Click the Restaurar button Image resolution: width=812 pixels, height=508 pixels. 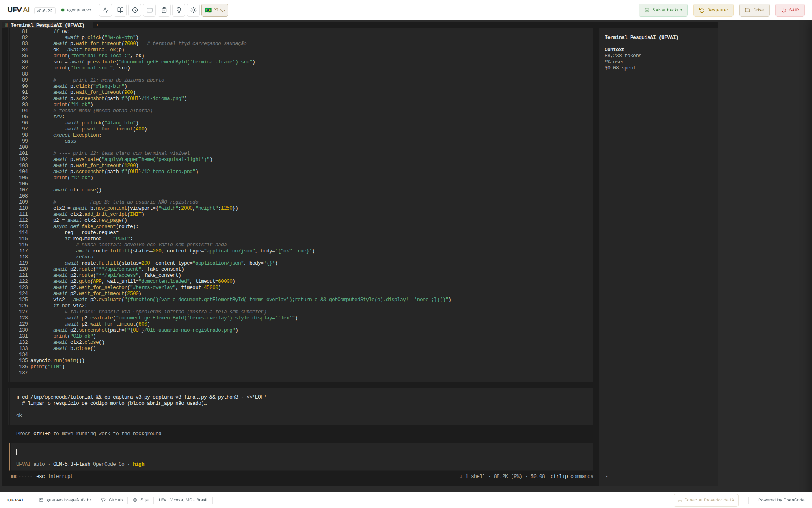[x=713, y=10]
